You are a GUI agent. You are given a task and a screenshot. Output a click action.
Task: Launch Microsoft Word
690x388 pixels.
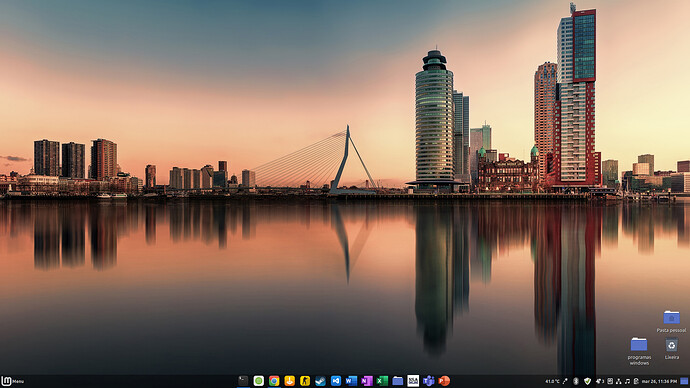tap(351, 381)
